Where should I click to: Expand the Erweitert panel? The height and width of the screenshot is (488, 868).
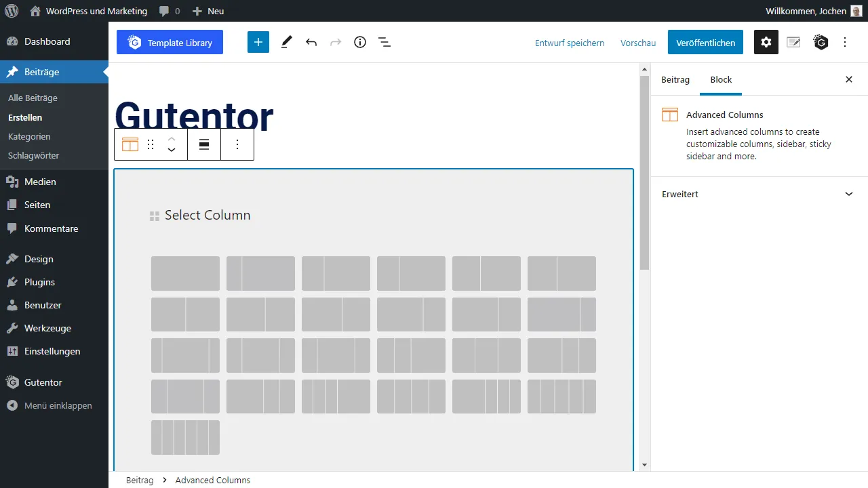click(759, 194)
